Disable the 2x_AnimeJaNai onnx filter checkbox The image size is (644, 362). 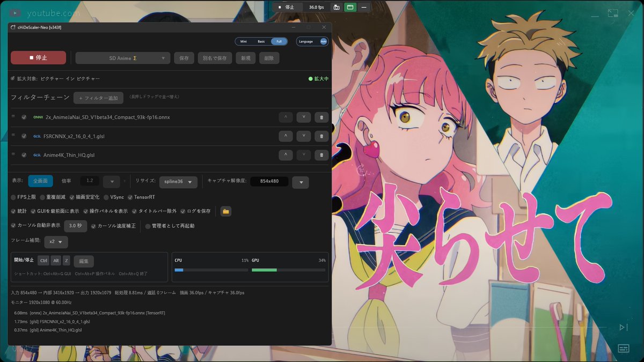click(24, 117)
